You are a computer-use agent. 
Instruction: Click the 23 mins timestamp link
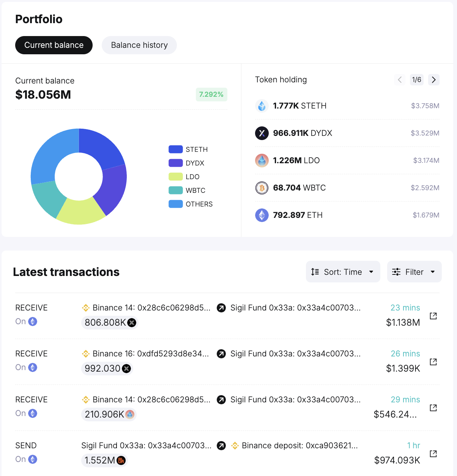coord(405,307)
